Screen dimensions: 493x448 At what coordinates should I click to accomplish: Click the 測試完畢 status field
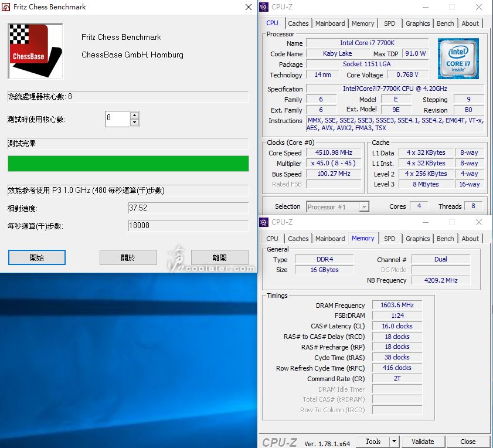(128, 144)
